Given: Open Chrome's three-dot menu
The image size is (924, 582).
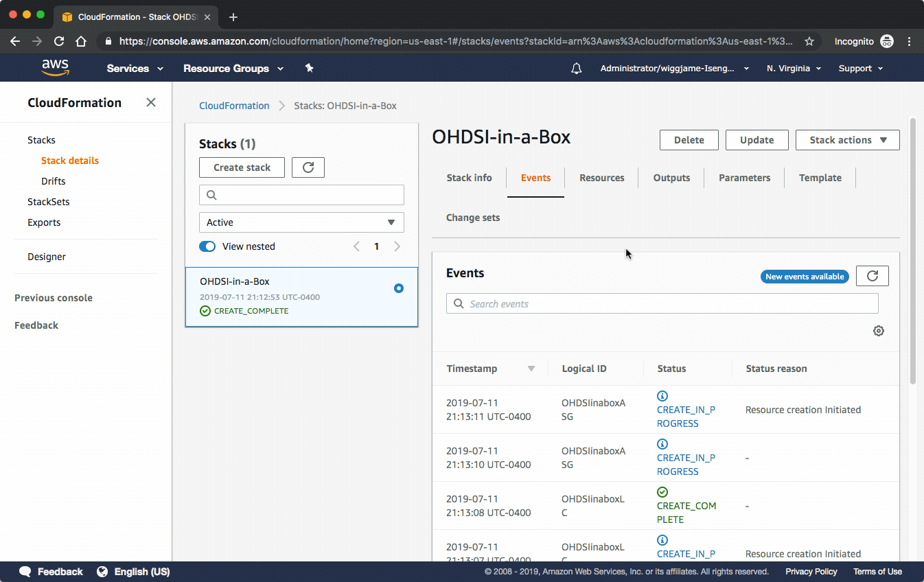Looking at the screenshot, I should 910,41.
